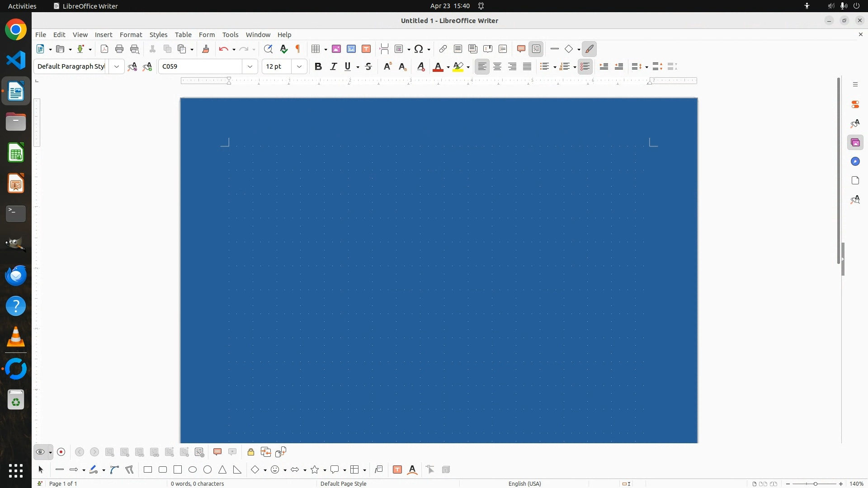Viewport: 868px width, 488px height.
Task: Click the Insert Image icon
Action: pos(336,49)
